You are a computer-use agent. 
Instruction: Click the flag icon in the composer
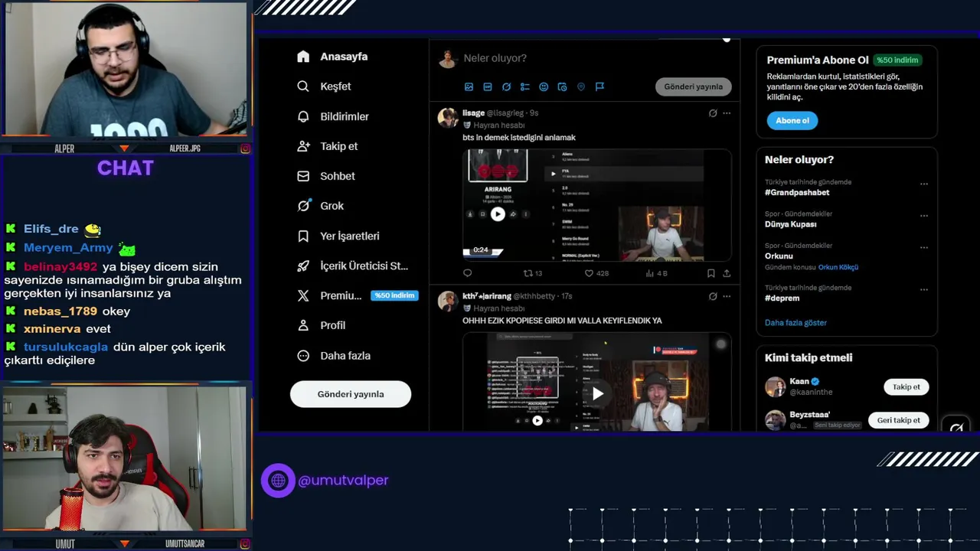pyautogui.click(x=599, y=87)
